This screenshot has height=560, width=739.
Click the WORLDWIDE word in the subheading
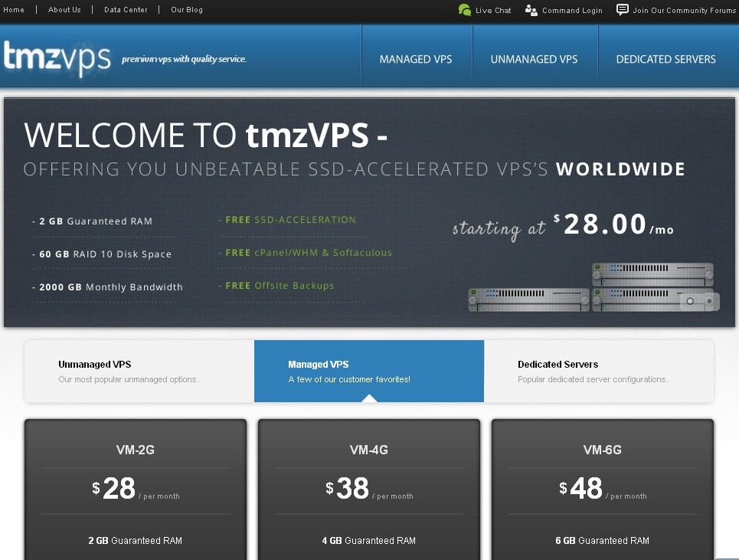coord(620,169)
